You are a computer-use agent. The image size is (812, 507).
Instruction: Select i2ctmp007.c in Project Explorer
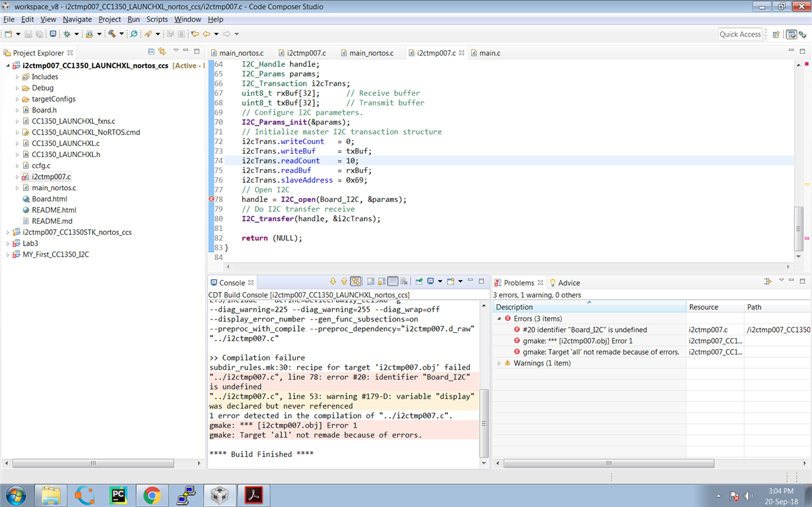click(51, 177)
